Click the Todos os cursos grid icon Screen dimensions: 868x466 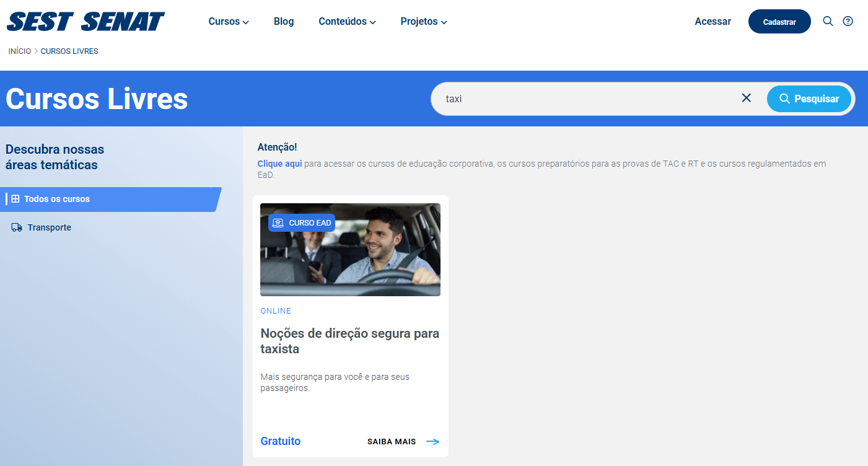click(15, 199)
